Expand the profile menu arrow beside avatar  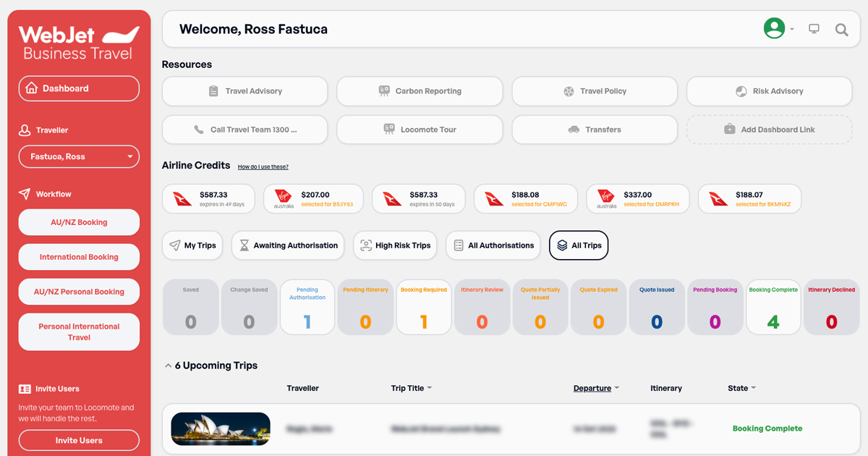(792, 30)
